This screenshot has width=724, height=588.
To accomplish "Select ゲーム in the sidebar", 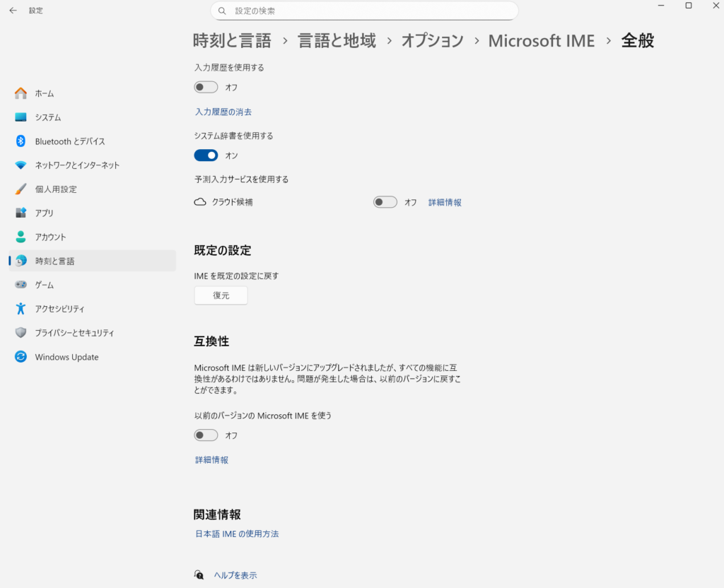I will (45, 285).
